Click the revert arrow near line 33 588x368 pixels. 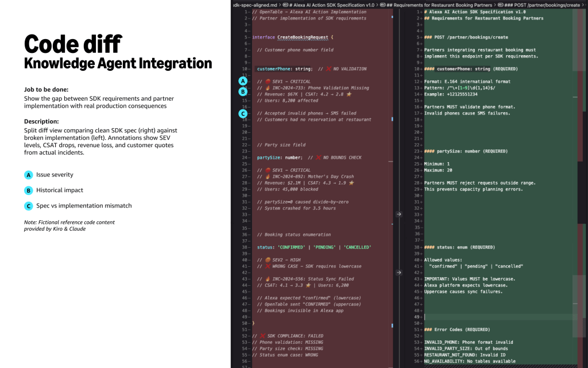point(399,214)
